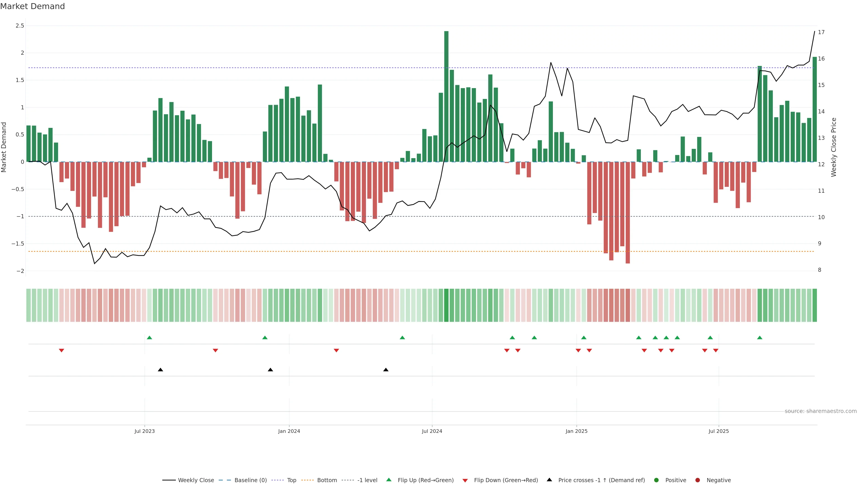Screen dimensions: 868x488
Task: Click Flip Down red triangle legend icon
Action: pos(465,481)
